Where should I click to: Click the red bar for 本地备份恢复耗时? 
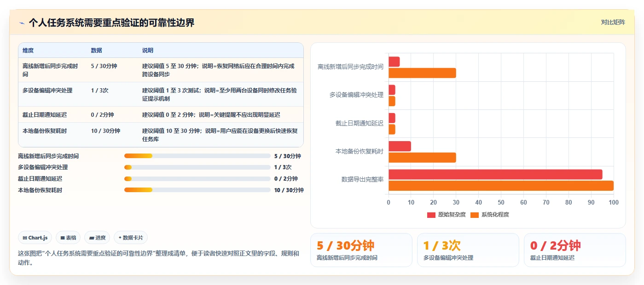coord(400,146)
